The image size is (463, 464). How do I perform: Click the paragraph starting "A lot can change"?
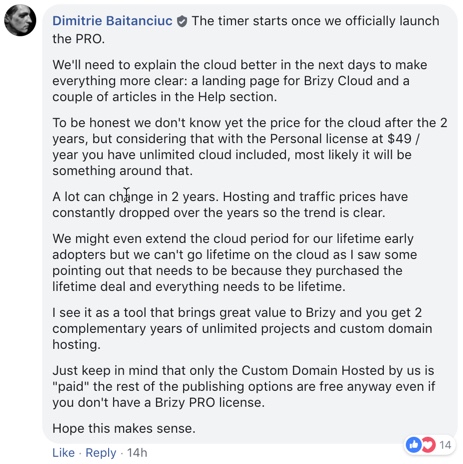pyautogui.click(x=230, y=205)
